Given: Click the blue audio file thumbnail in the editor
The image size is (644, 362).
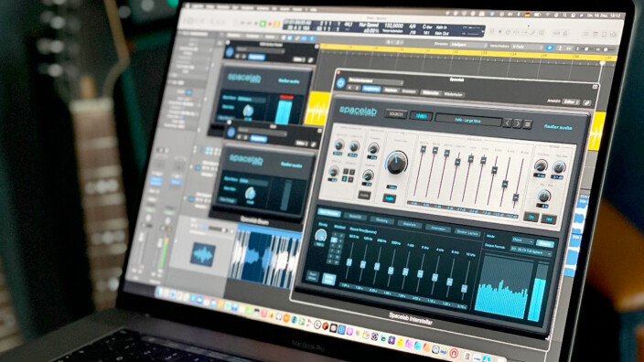Looking at the screenshot, I should pos(202,254).
